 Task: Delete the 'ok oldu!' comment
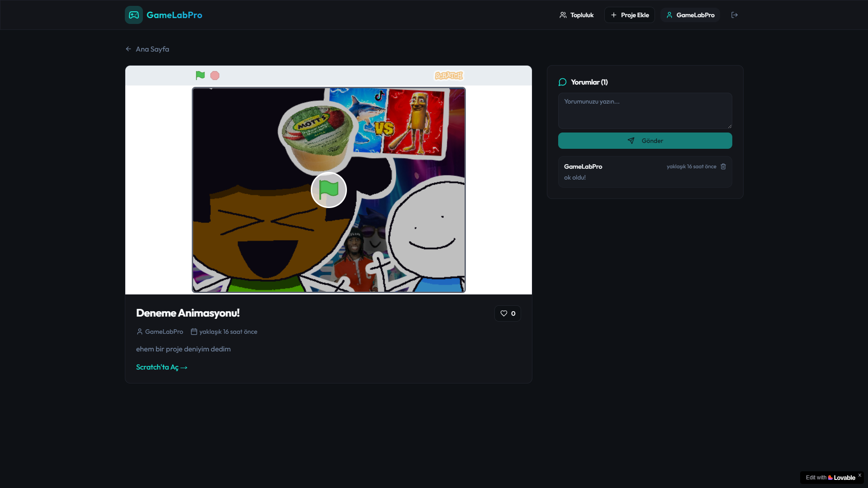click(x=723, y=166)
